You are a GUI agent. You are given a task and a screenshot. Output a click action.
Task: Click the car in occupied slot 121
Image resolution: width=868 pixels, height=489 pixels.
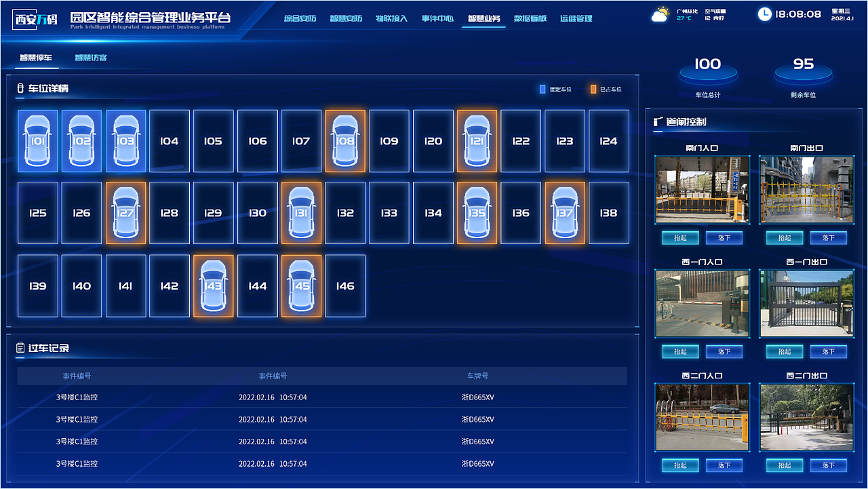[477, 141]
